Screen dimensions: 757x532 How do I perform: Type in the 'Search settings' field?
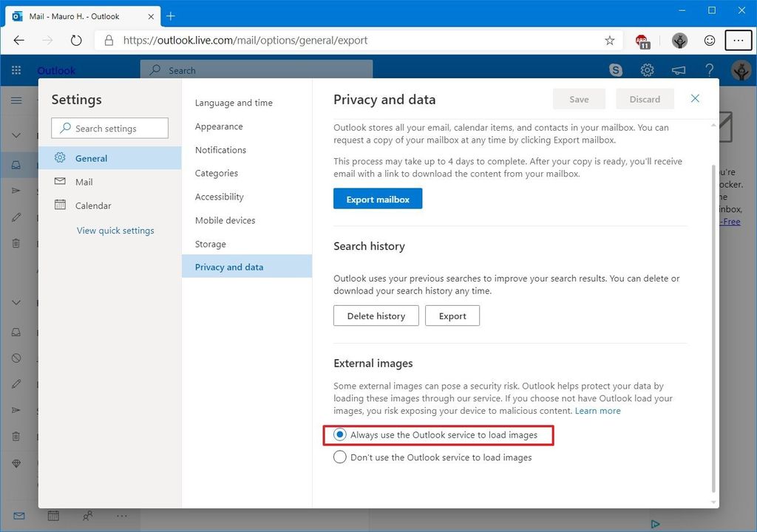point(109,128)
